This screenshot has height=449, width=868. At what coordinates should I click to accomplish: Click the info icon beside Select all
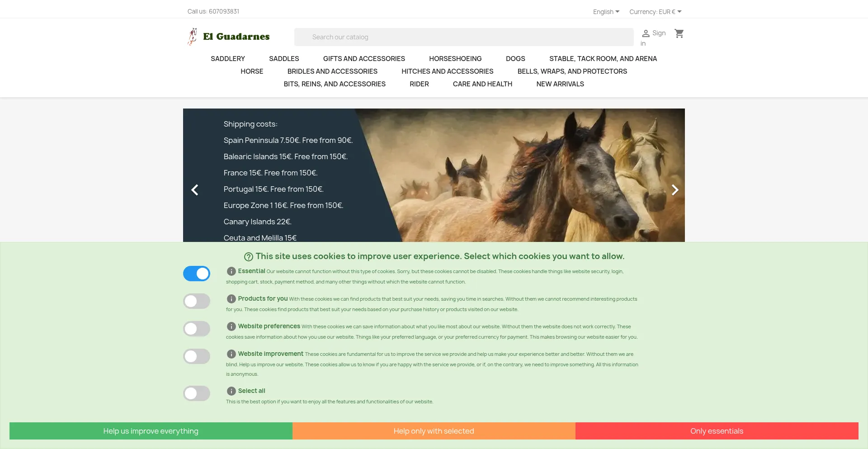click(231, 391)
